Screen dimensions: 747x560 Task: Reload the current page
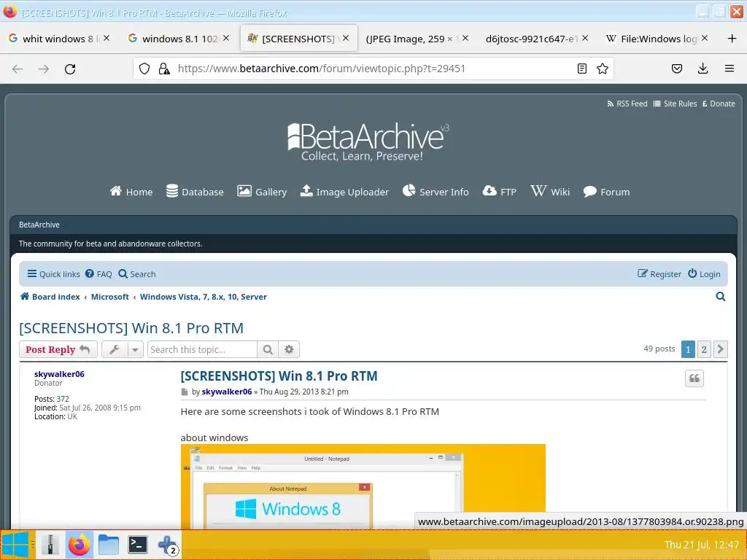click(70, 69)
